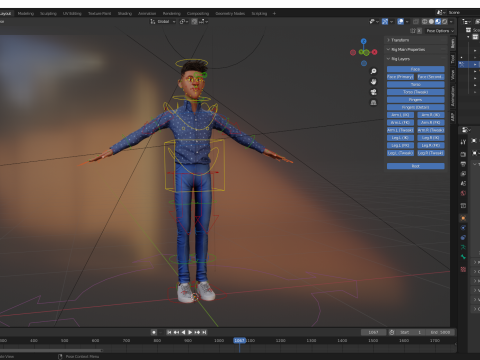Image resolution: width=480 pixels, height=360 pixels.
Task: Switch to rendered viewport shading
Action: (x=445, y=22)
